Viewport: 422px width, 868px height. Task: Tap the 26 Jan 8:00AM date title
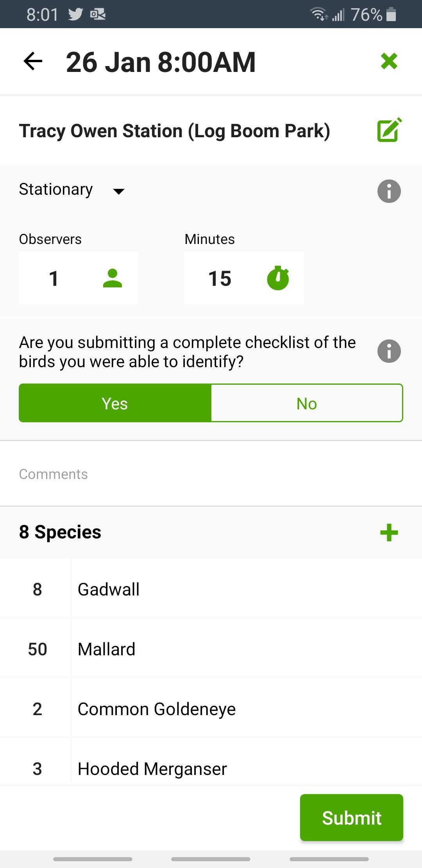pos(161,62)
